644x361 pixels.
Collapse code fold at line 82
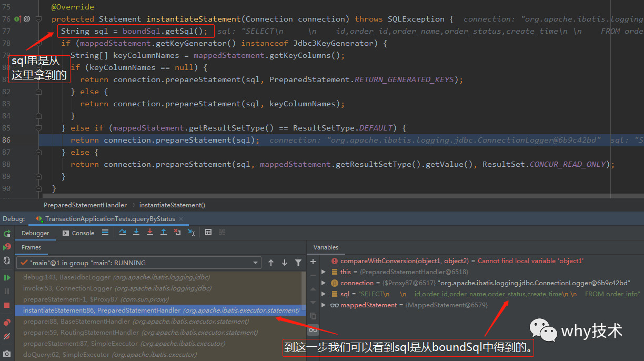(38, 92)
